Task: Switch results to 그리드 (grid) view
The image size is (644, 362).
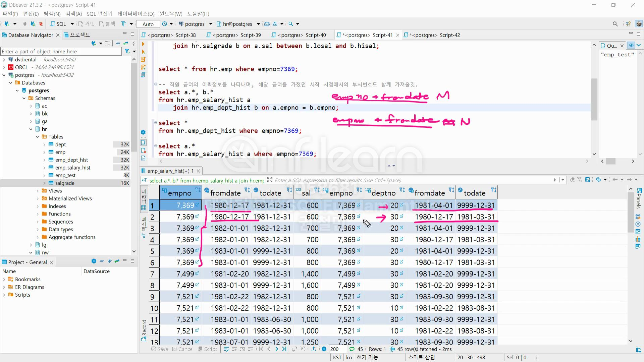Action: pyautogui.click(x=144, y=199)
